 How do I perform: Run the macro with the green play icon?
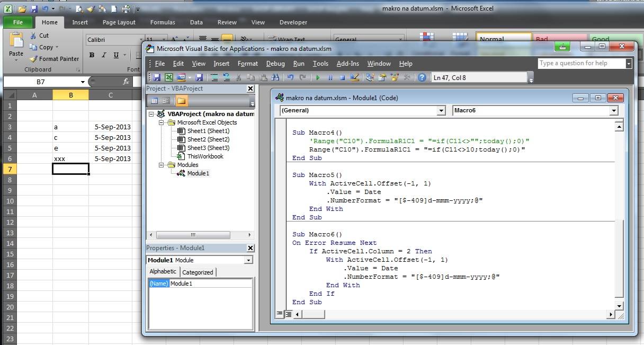(318, 77)
